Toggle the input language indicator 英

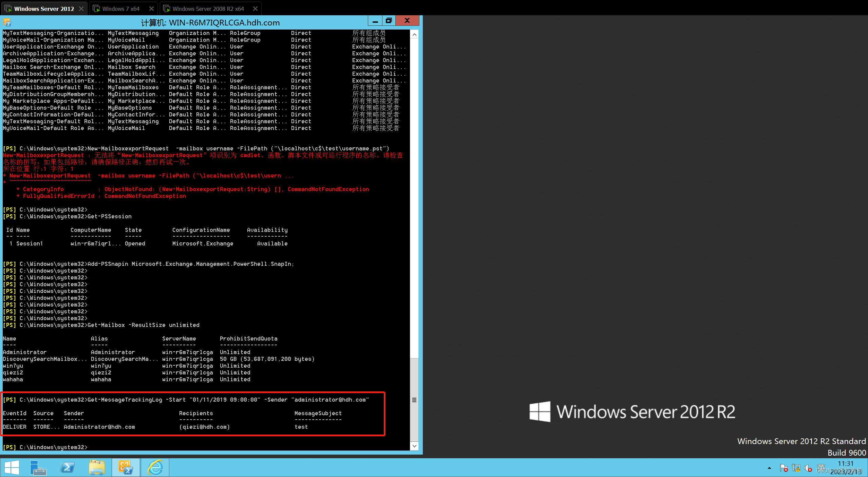point(821,467)
